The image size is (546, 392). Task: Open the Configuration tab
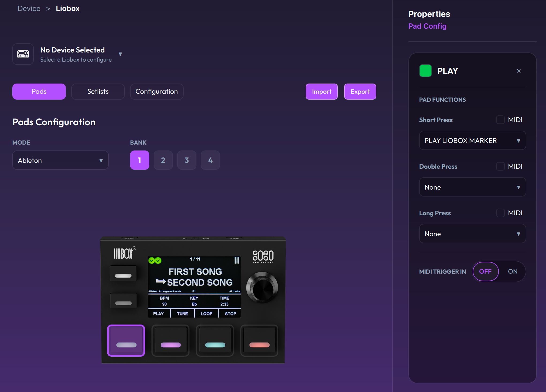click(157, 92)
